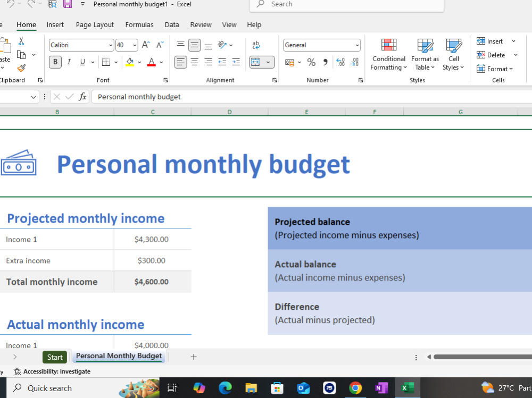Toggle Middle Align

[x=194, y=45]
